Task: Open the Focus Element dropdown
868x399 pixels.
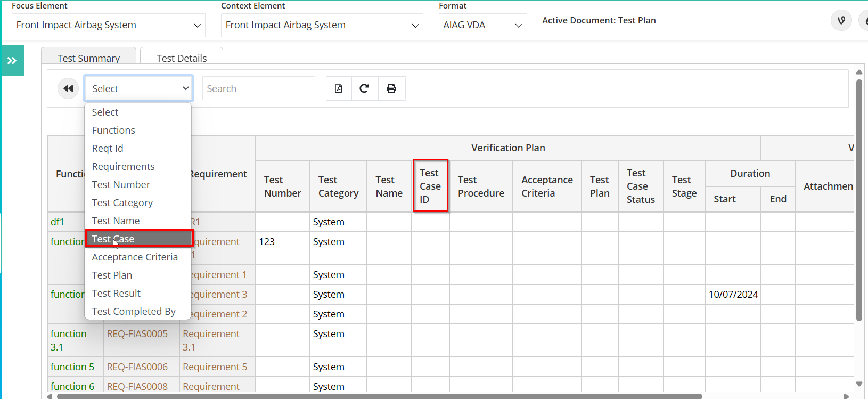Action: click(109, 25)
